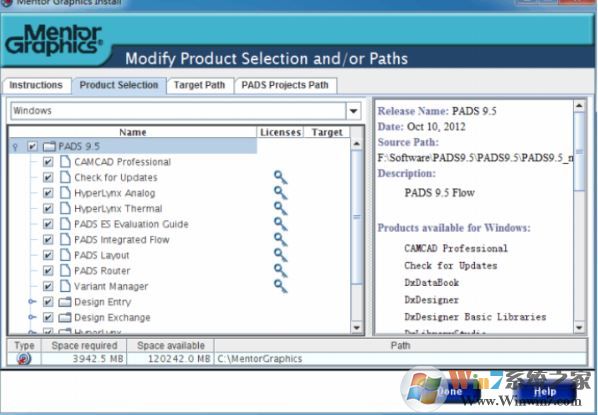Collapse the PADS 9.5 tree node
This screenshot has height=415, width=598.
click(15, 147)
